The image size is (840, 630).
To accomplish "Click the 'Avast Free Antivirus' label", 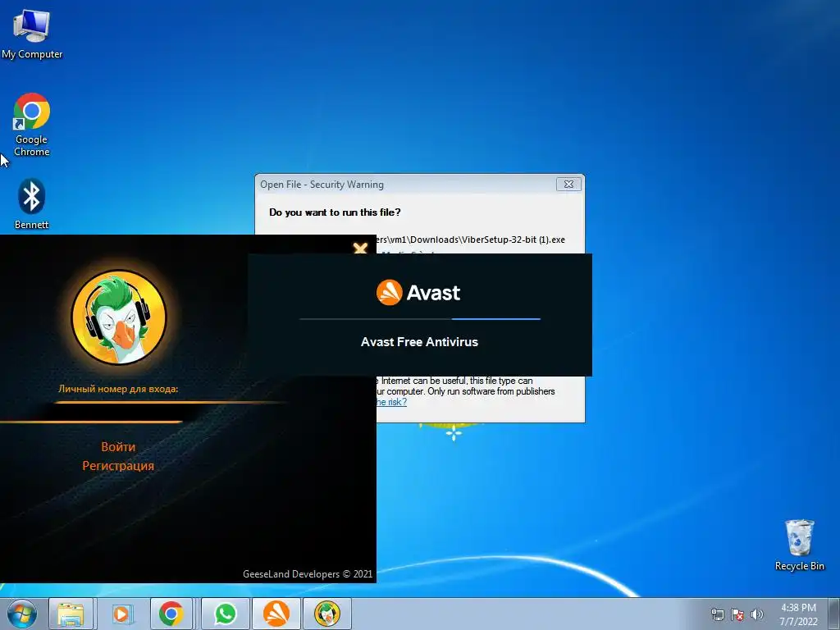I will (419, 342).
